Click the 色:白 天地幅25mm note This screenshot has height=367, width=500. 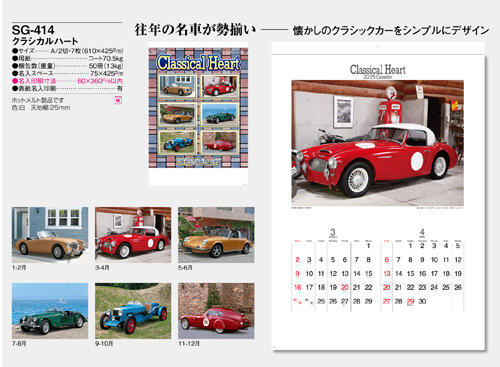(41, 108)
